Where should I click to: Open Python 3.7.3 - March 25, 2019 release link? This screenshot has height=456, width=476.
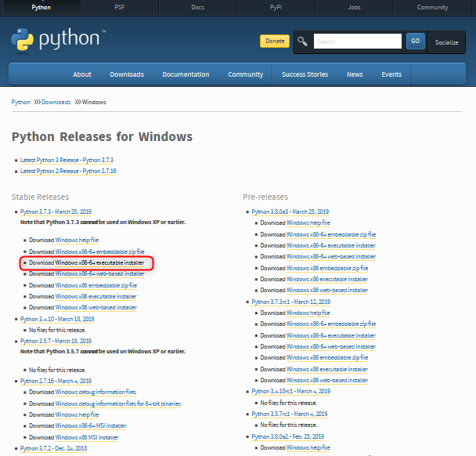56,212
